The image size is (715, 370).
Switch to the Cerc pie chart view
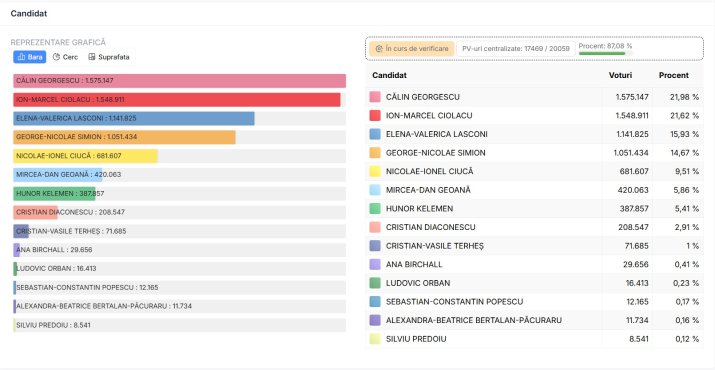[65, 57]
